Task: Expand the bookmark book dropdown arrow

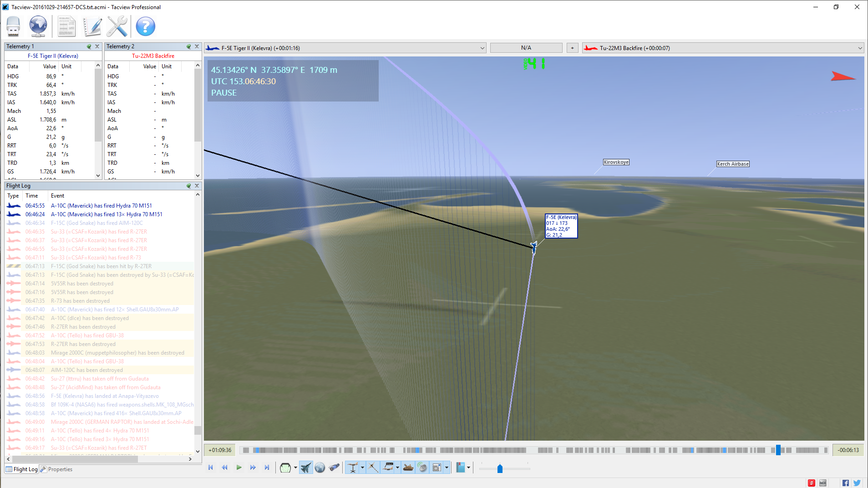Action: pyautogui.click(x=468, y=468)
